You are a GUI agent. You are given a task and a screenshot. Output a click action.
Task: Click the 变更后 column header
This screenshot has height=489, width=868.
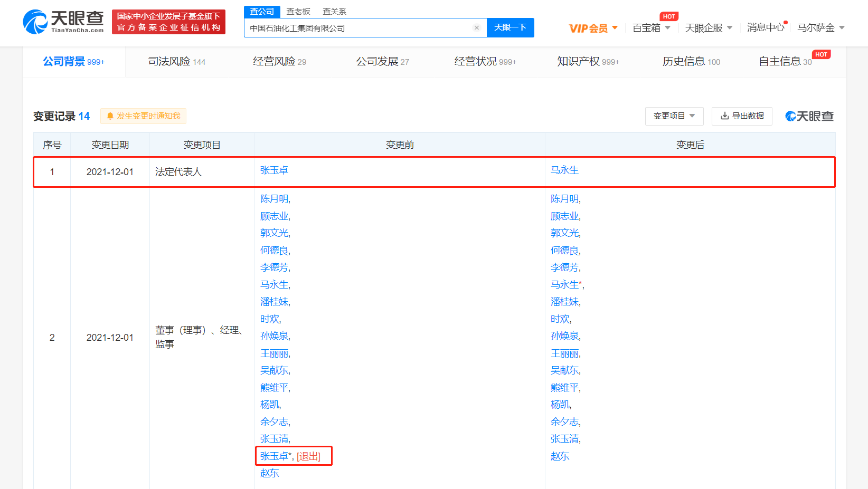click(x=690, y=145)
